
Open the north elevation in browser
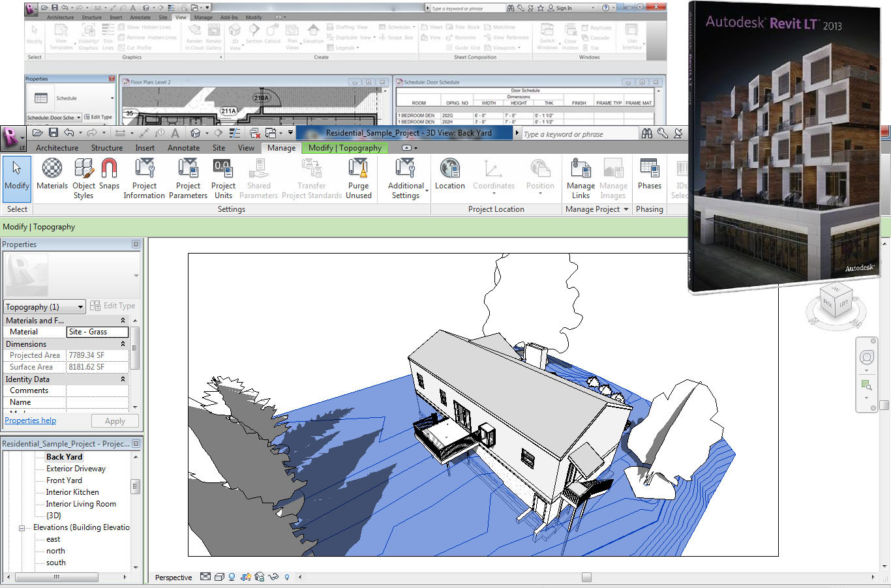tap(55, 551)
